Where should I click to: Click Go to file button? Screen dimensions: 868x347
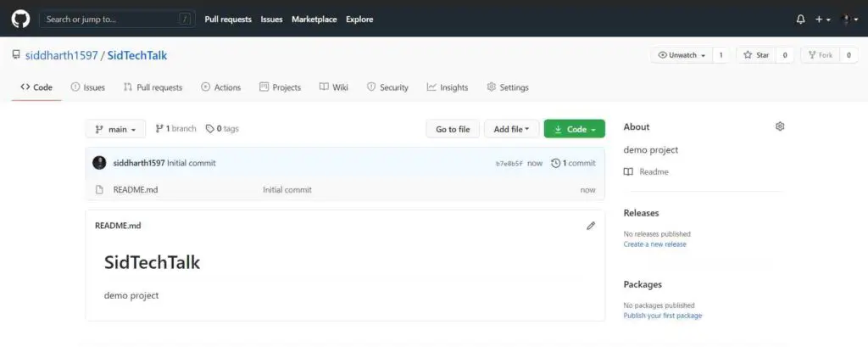(x=453, y=129)
